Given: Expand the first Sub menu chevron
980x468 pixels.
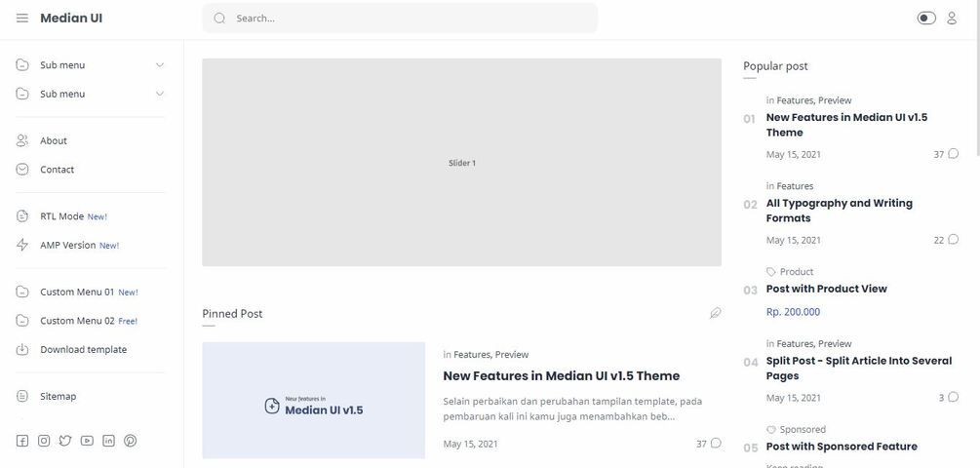Looking at the screenshot, I should pyautogui.click(x=159, y=65).
